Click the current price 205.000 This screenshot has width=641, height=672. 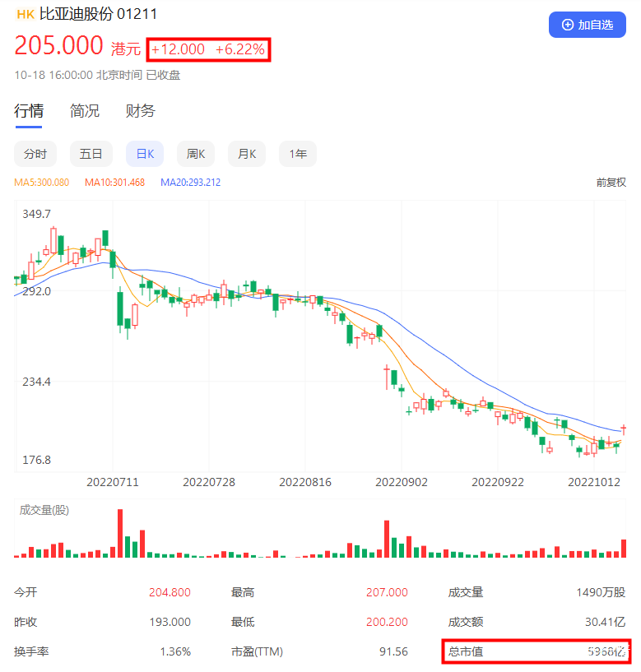coord(58,45)
